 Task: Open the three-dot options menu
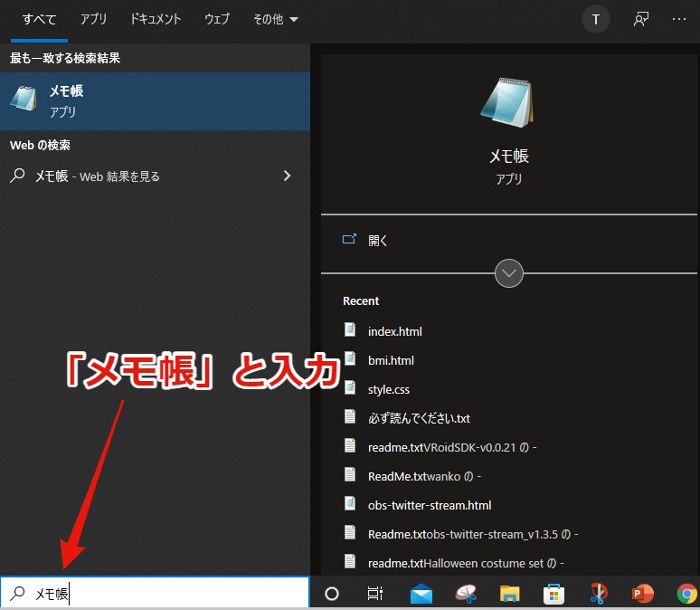pyautogui.click(x=679, y=19)
